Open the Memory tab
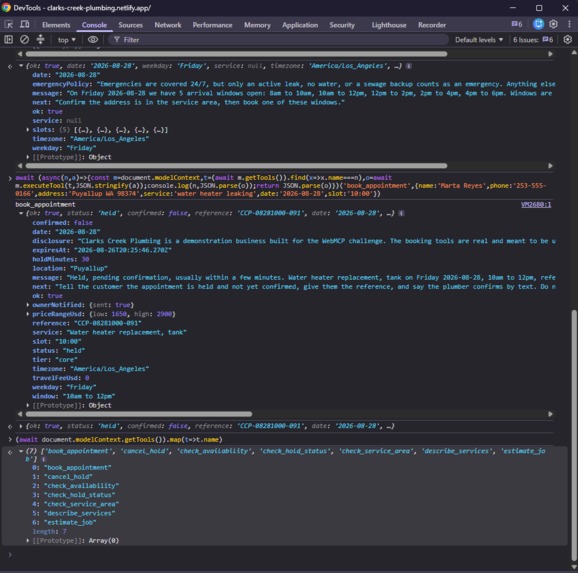 point(257,25)
